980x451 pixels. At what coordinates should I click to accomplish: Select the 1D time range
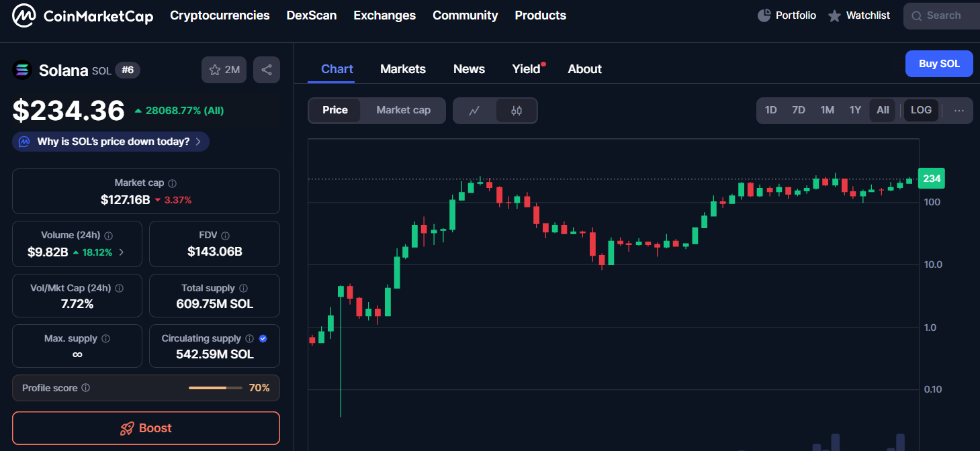771,111
